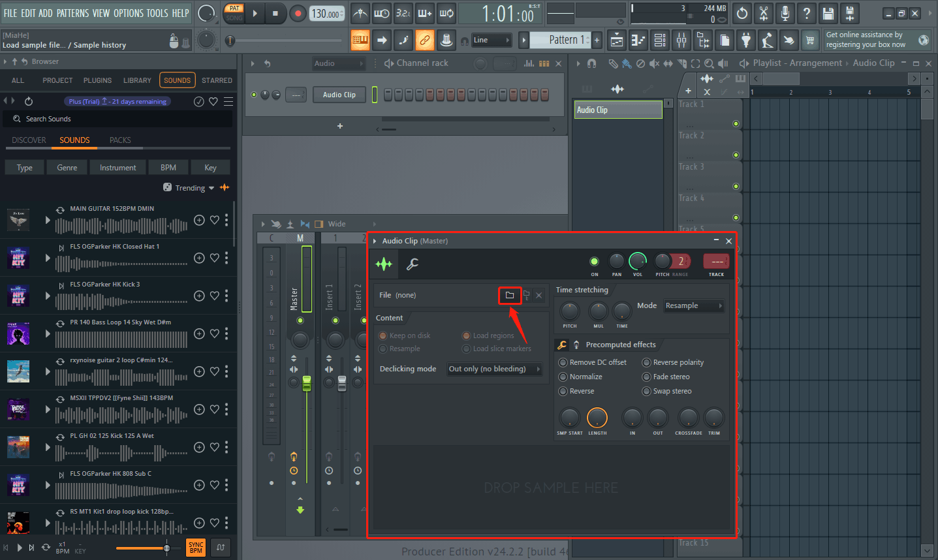Toggle SYNC BPM button in browser footer
The height and width of the screenshot is (560, 938).
click(x=196, y=548)
